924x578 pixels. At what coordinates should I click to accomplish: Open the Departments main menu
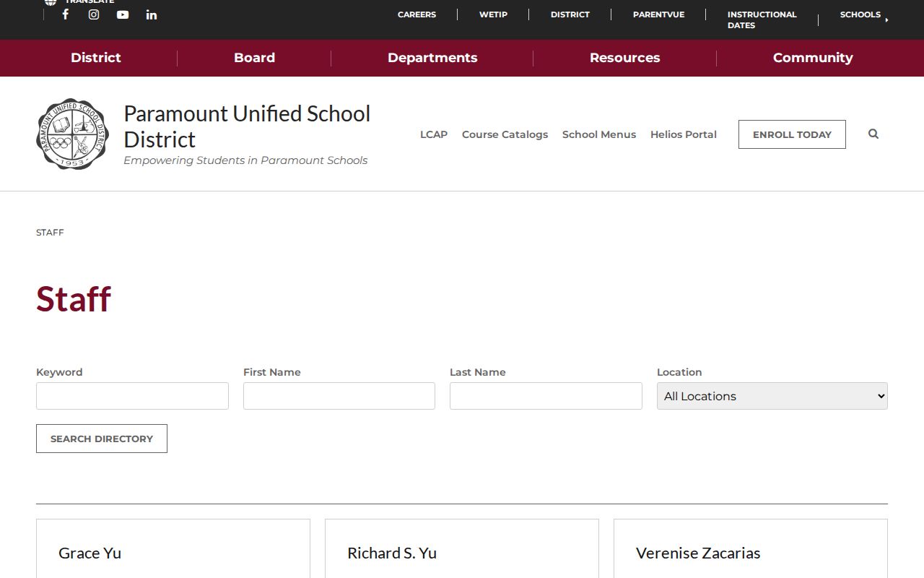pyautogui.click(x=432, y=58)
